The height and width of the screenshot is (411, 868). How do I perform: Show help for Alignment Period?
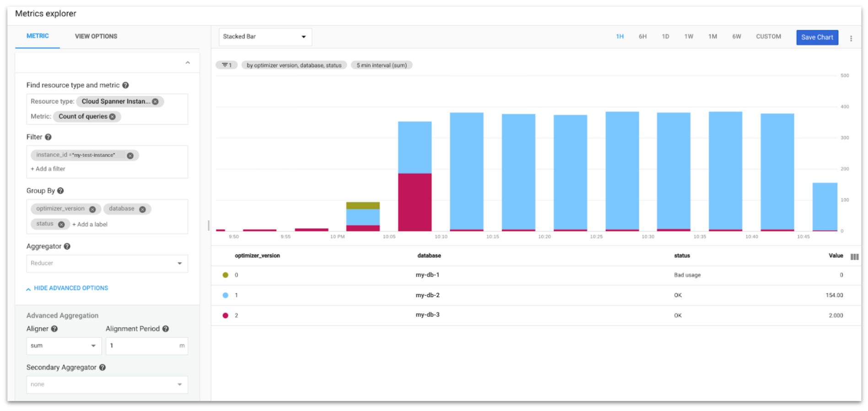(166, 329)
